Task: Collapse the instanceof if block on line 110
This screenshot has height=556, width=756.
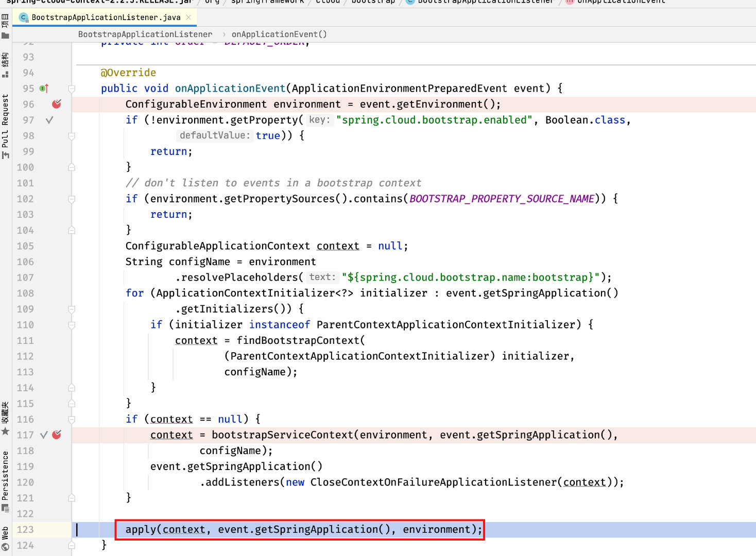Action: click(72, 325)
